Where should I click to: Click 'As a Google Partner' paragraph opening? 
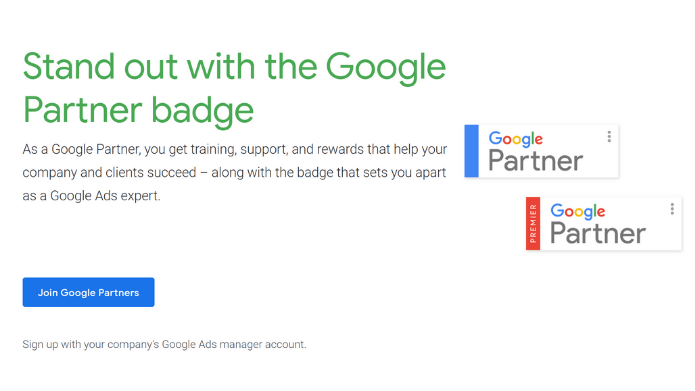pos(82,149)
